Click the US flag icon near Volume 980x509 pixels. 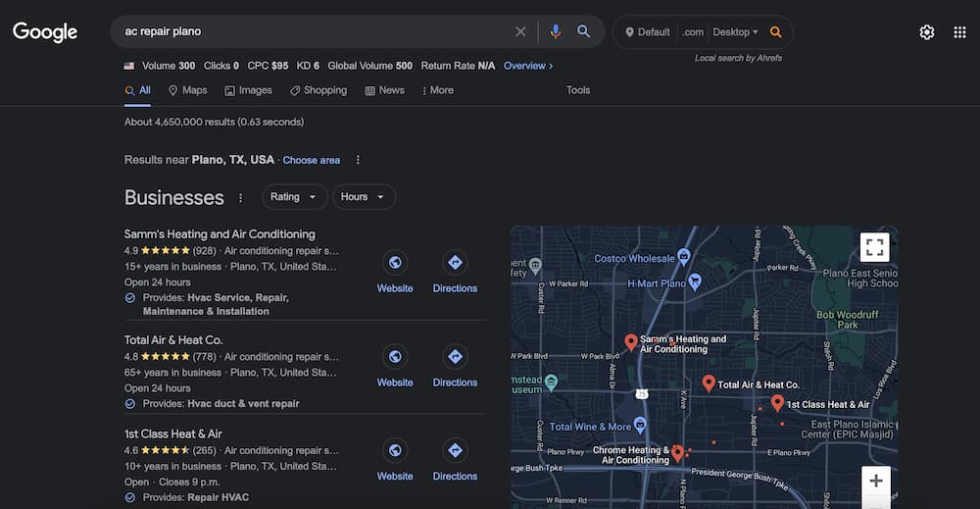coord(129,66)
